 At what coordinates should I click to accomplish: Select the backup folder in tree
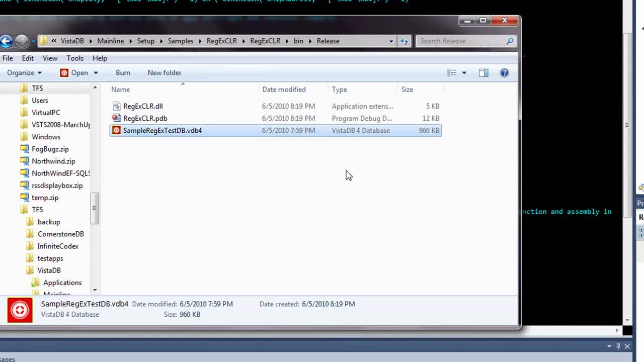click(x=49, y=222)
